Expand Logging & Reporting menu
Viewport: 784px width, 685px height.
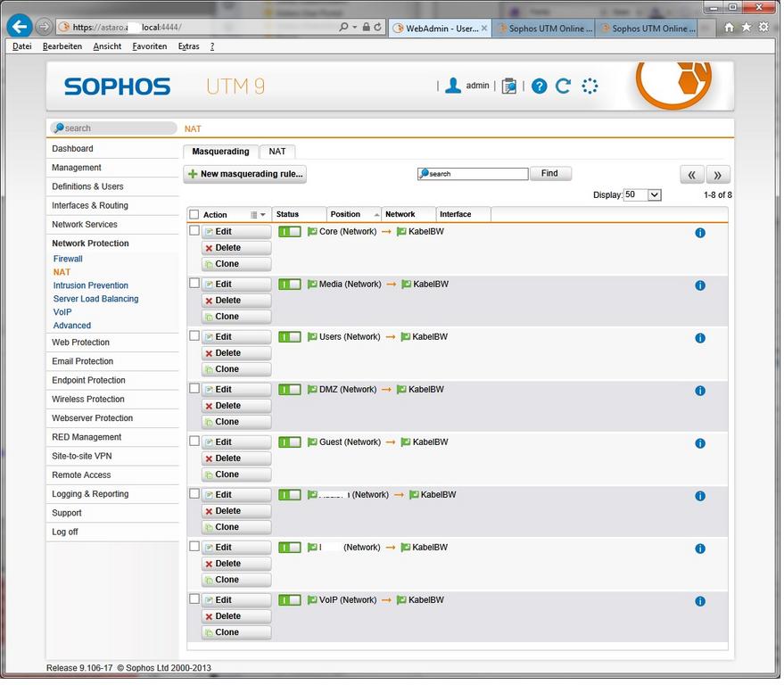(90, 494)
